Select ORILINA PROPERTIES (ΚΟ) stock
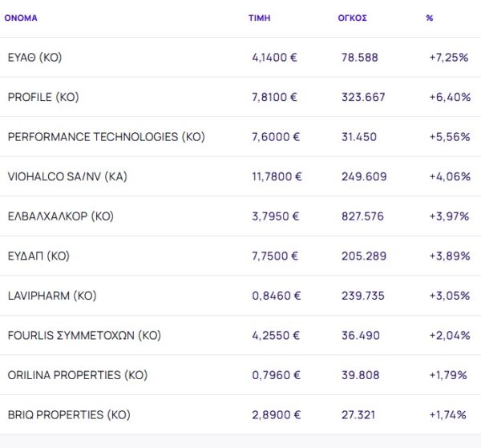 (78, 375)
